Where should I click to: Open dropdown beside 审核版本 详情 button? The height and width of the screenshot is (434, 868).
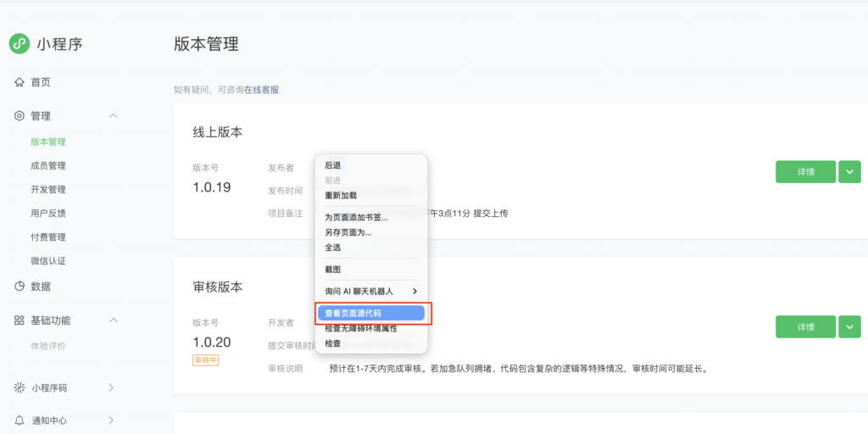click(849, 326)
